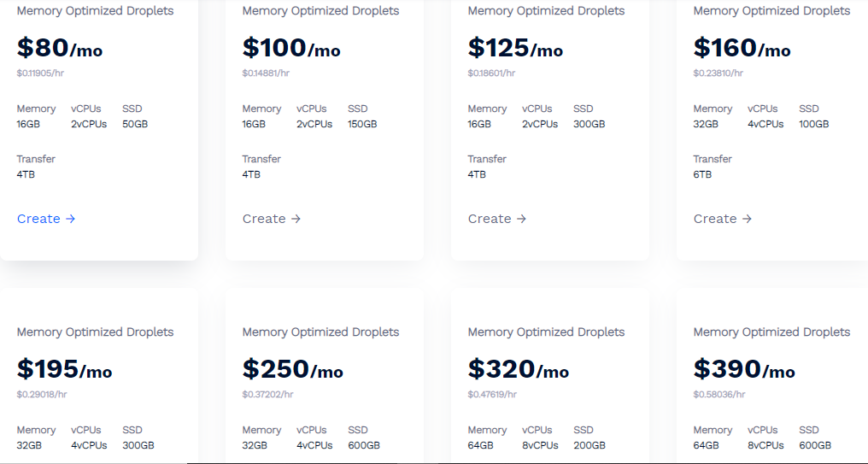Click the $390/mo price heading

point(744,369)
